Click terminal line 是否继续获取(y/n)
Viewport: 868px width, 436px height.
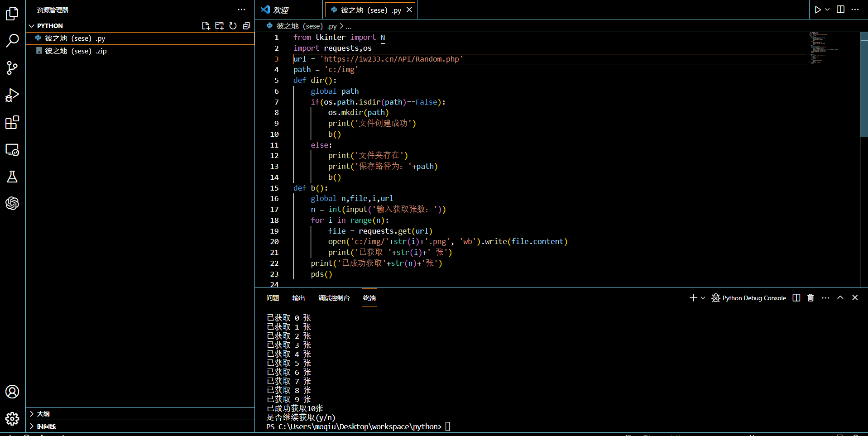(x=301, y=417)
